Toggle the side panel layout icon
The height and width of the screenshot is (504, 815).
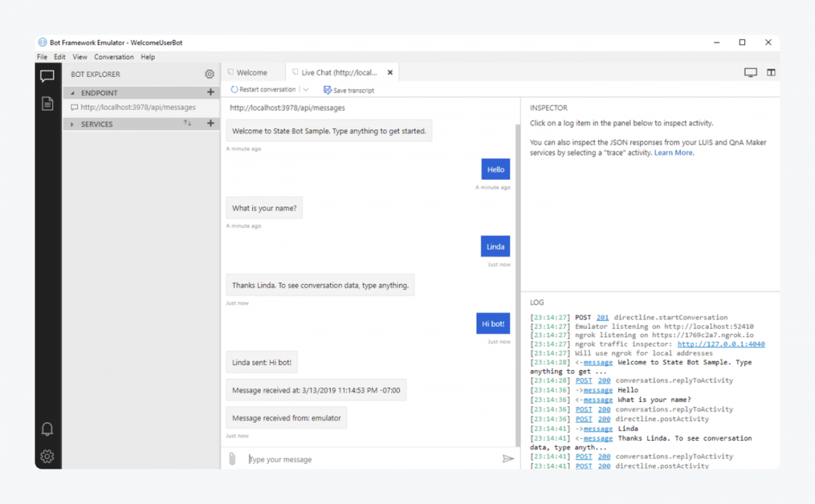click(x=771, y=72)
